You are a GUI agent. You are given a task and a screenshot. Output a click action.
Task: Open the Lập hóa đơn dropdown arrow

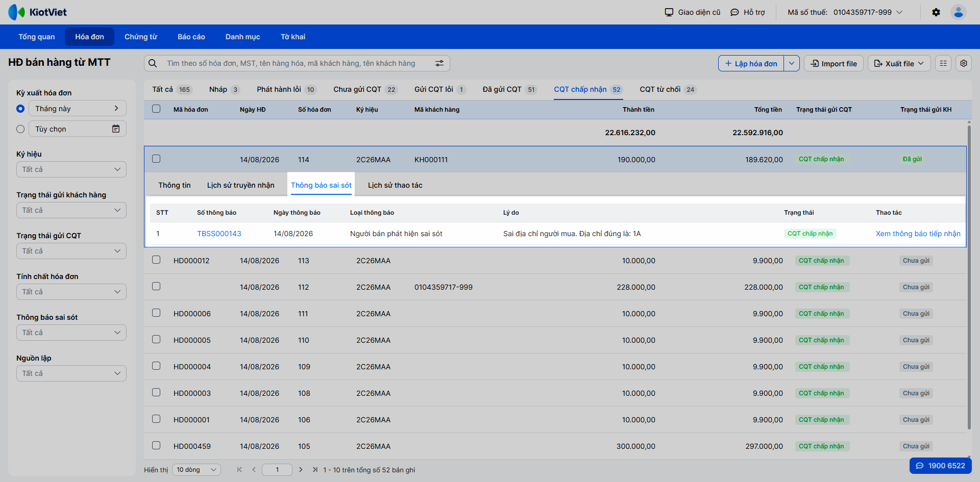click(792, 63)
